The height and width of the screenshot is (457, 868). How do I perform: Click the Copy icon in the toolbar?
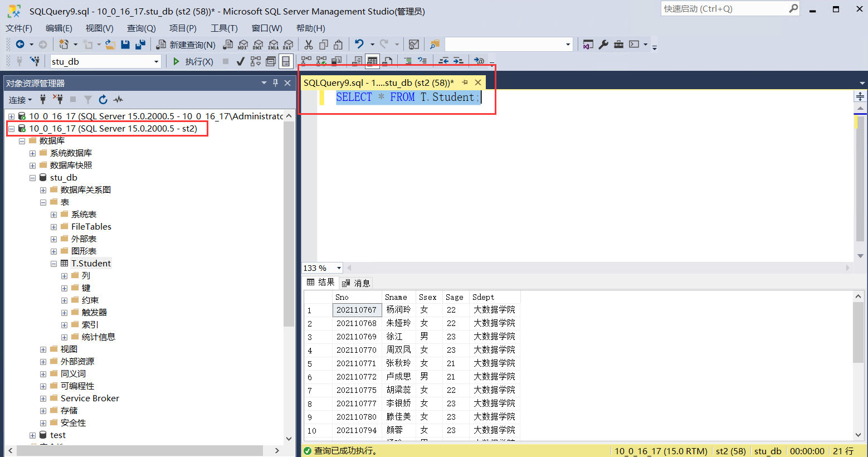coord(324,45)
